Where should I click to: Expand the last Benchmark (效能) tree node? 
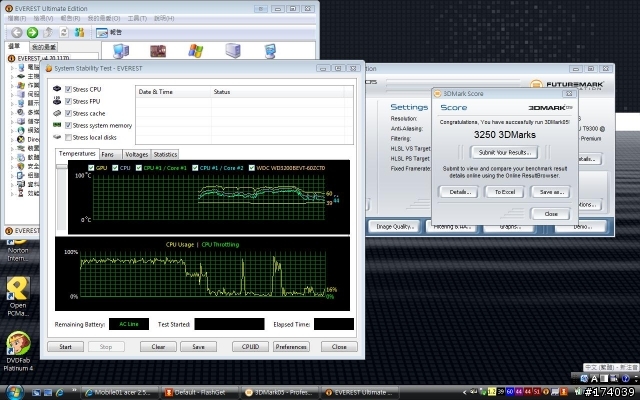click(x=12, y=193)
